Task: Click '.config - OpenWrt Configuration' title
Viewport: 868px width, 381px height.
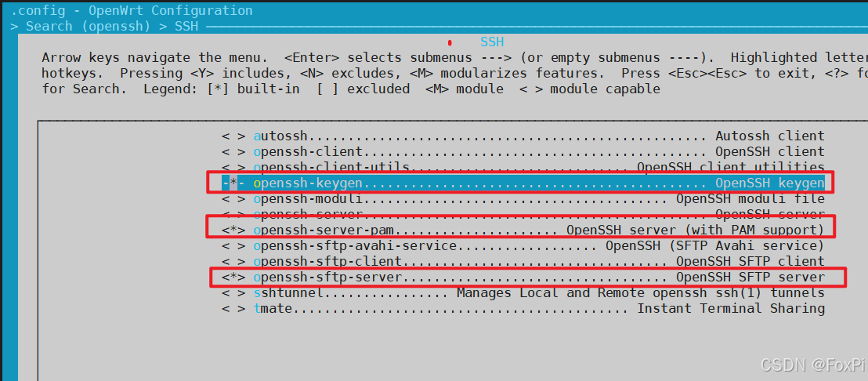Action: pos(132,10)
